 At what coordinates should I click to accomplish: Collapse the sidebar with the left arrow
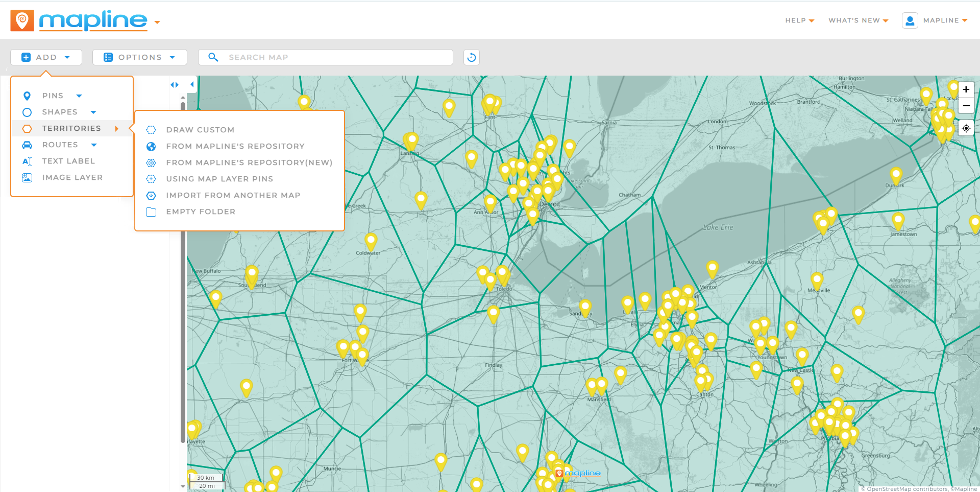coord(192,84)
